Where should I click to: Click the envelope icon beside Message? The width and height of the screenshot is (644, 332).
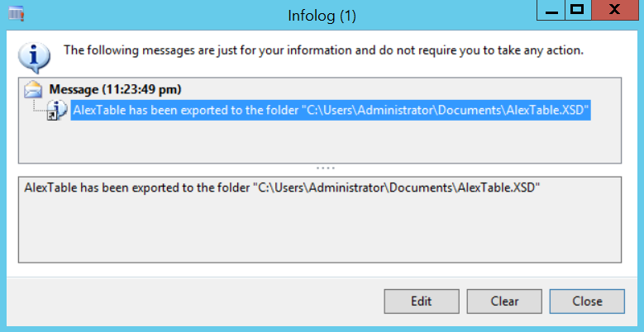coord(34,90)
